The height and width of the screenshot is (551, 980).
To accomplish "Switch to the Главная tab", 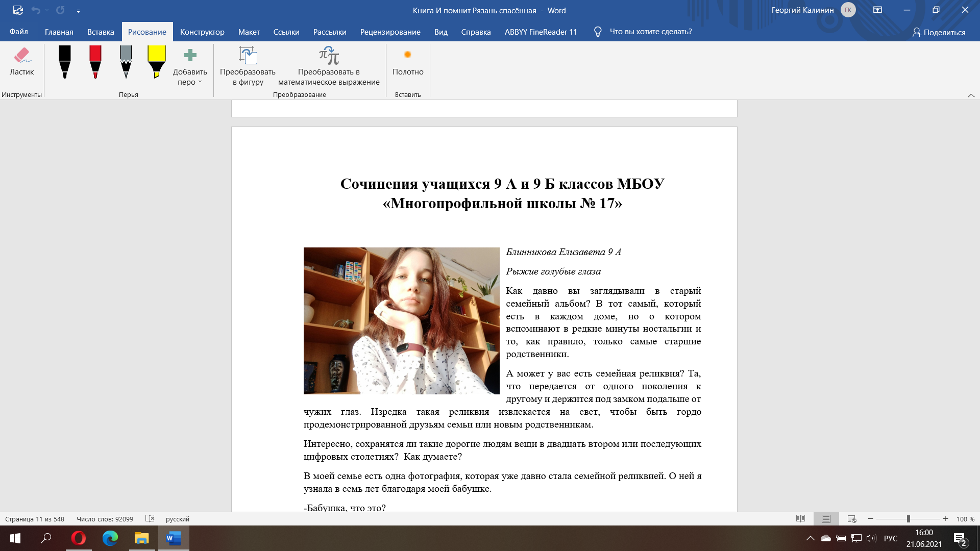I will tap(59, 32).
